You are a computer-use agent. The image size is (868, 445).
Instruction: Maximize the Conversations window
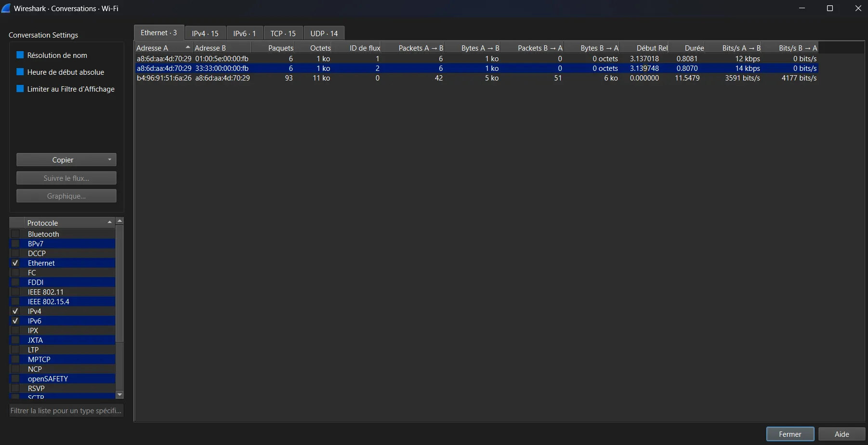coord(829,8)
